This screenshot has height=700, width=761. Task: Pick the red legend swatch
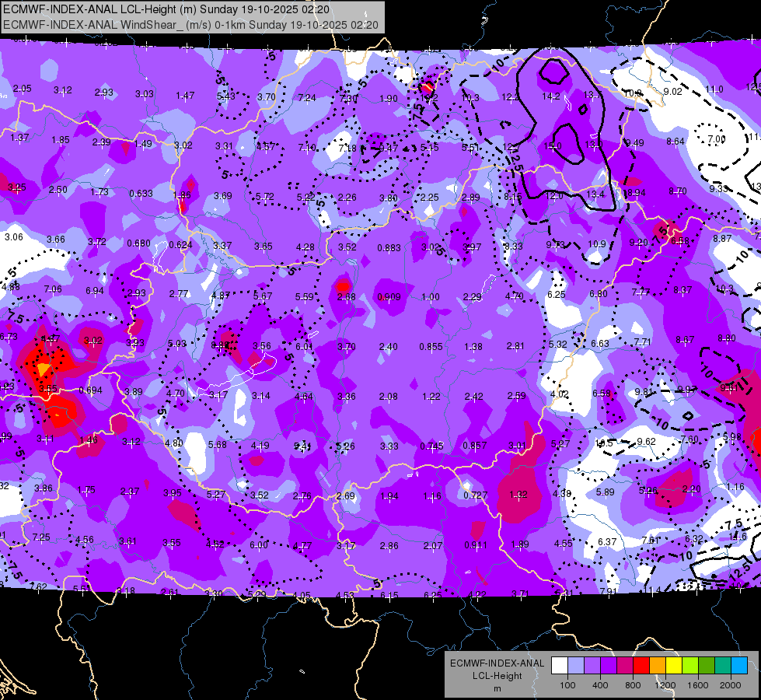pos(641,666)
